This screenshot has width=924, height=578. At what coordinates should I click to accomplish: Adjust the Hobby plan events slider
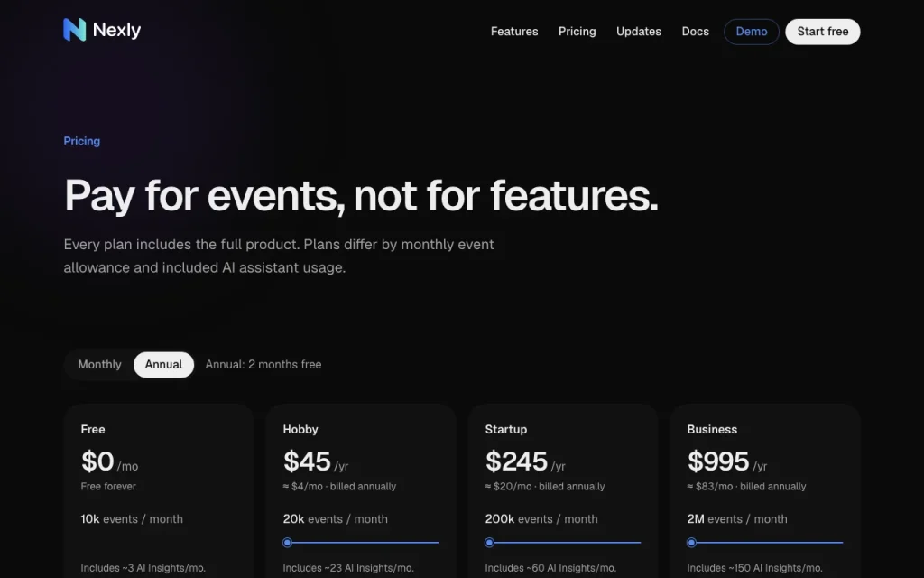[361, 543]
